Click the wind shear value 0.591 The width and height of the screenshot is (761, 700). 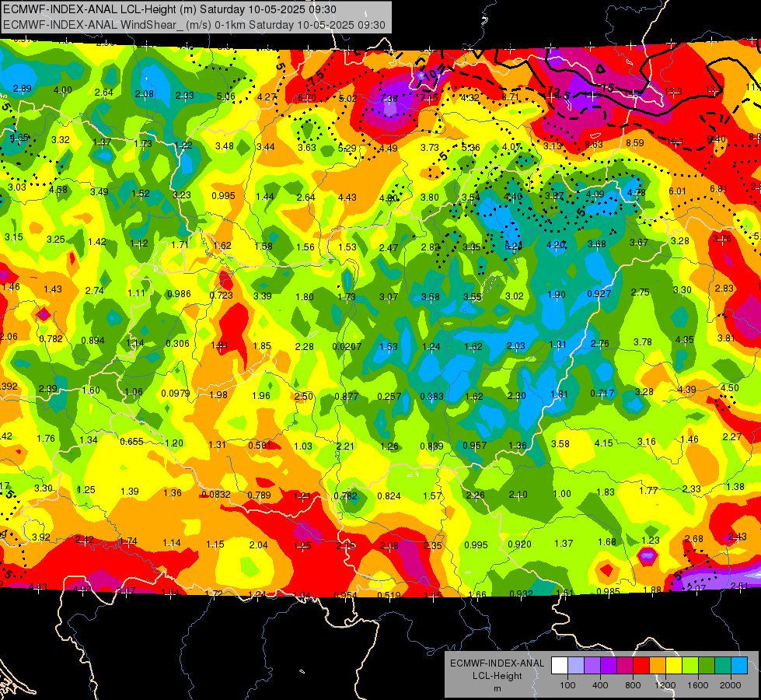click(x=260, y=445)
